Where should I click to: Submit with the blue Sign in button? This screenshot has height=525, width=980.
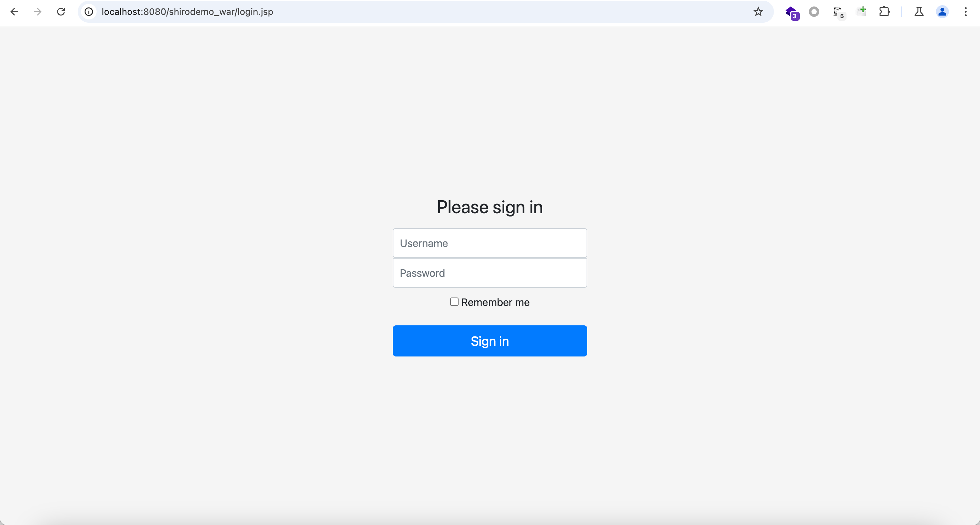[x=490, y=341]
